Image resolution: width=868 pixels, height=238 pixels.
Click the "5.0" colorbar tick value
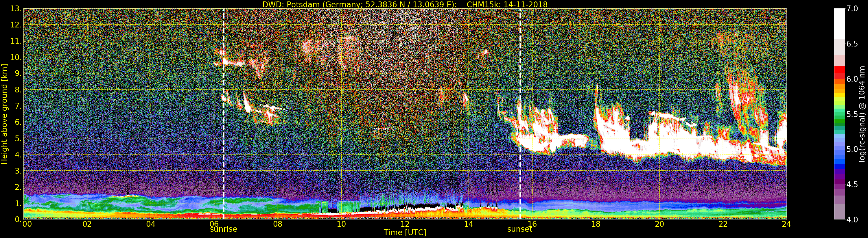[x=852, y=149]
